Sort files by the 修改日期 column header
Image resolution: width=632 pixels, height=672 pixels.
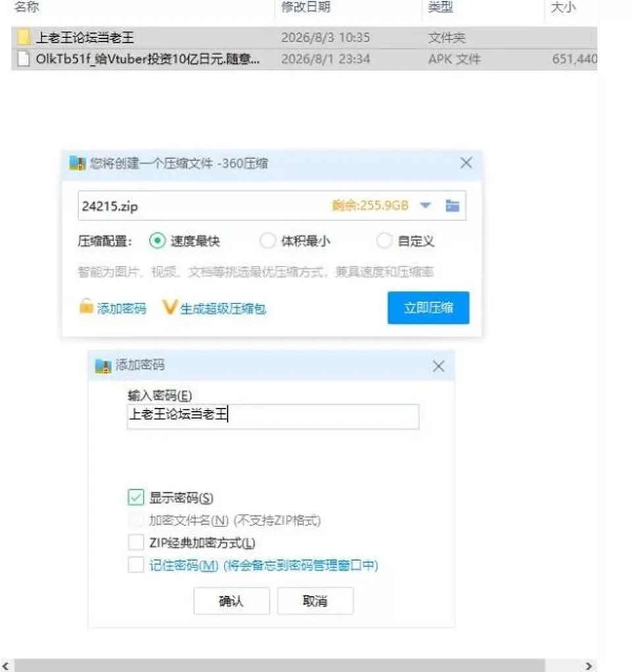pos(305,7)
